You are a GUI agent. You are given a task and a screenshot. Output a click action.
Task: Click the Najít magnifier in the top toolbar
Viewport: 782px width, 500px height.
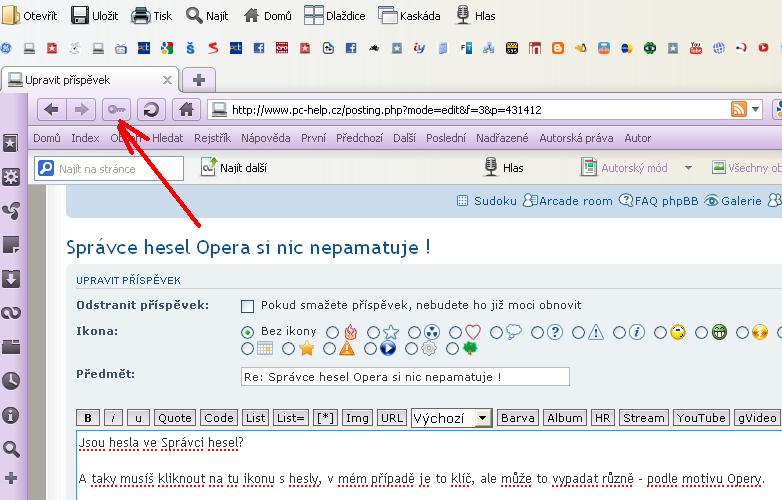click(194, 15)
